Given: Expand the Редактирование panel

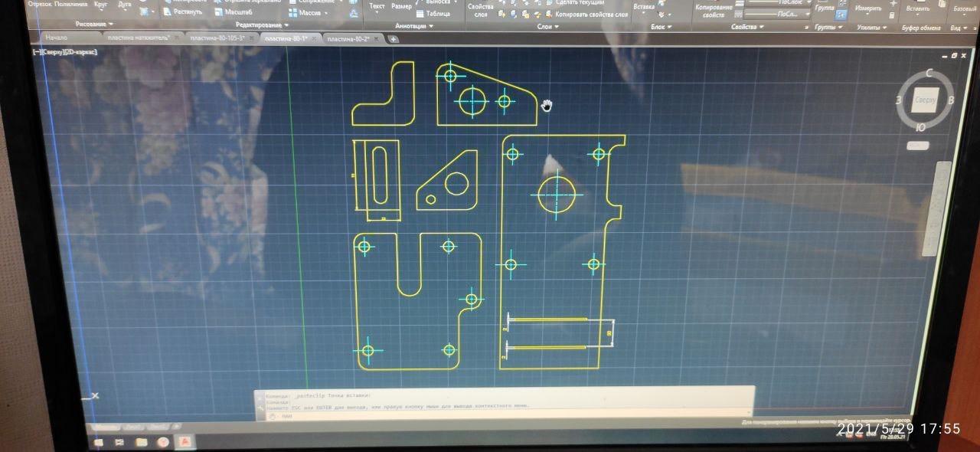Looking at the screenshot, I should point(262,25).
